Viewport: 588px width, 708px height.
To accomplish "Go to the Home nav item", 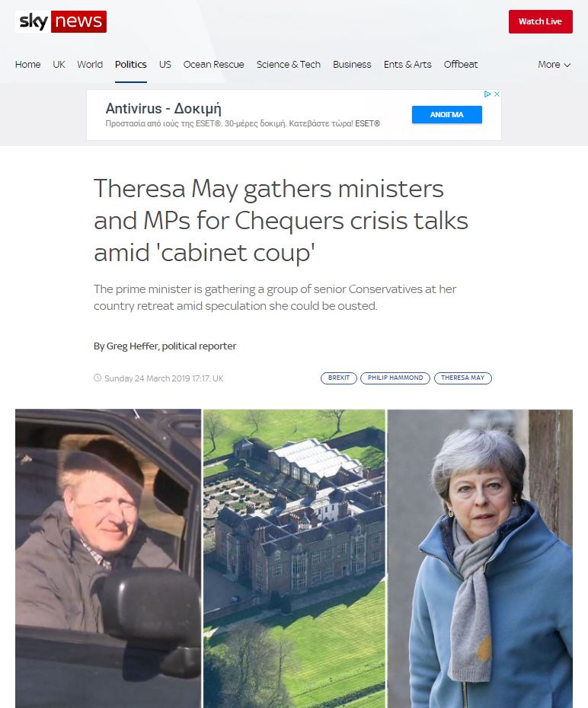I will [x=27, y=65].
